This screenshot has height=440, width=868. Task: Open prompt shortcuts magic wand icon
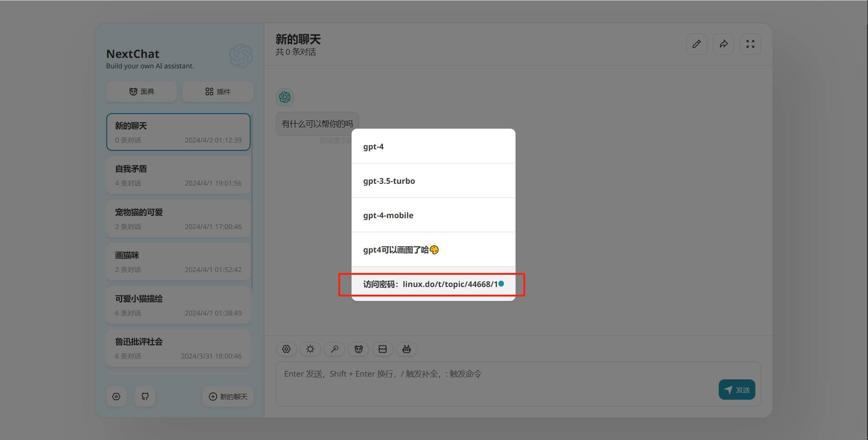click(x=335, y=349)
